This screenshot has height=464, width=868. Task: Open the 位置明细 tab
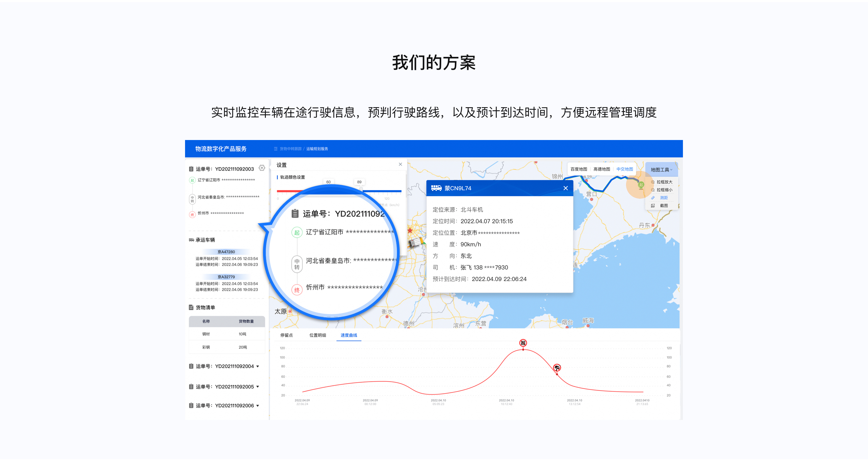coord(317,335)
